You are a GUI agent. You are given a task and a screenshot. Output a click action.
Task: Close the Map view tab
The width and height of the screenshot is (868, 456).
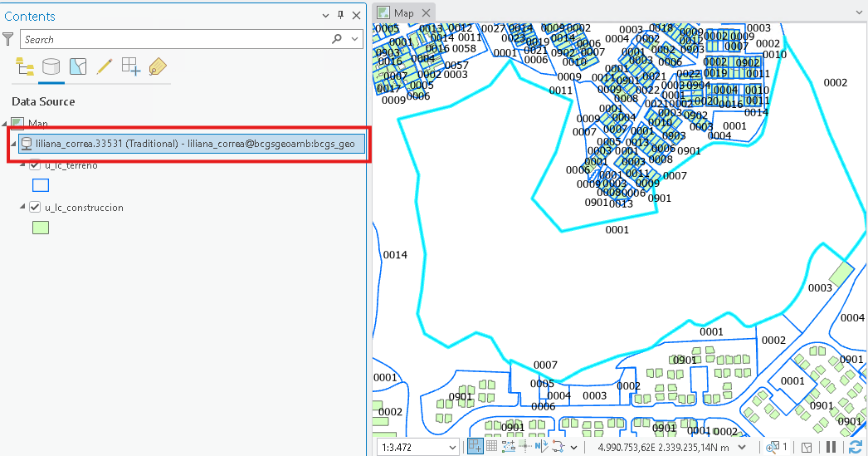(x=426, y=12)
